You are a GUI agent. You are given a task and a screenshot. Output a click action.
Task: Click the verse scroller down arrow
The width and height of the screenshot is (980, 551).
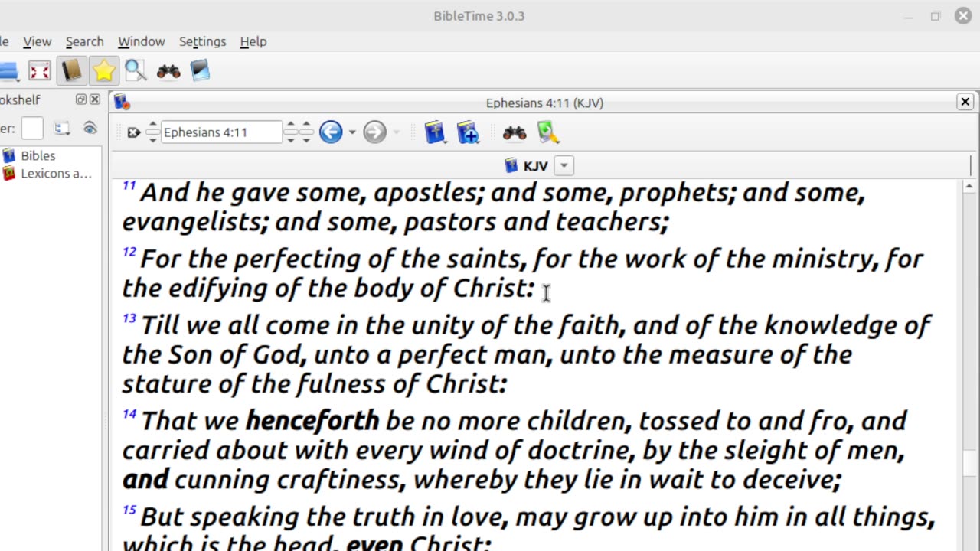click(x=306, y=139)
